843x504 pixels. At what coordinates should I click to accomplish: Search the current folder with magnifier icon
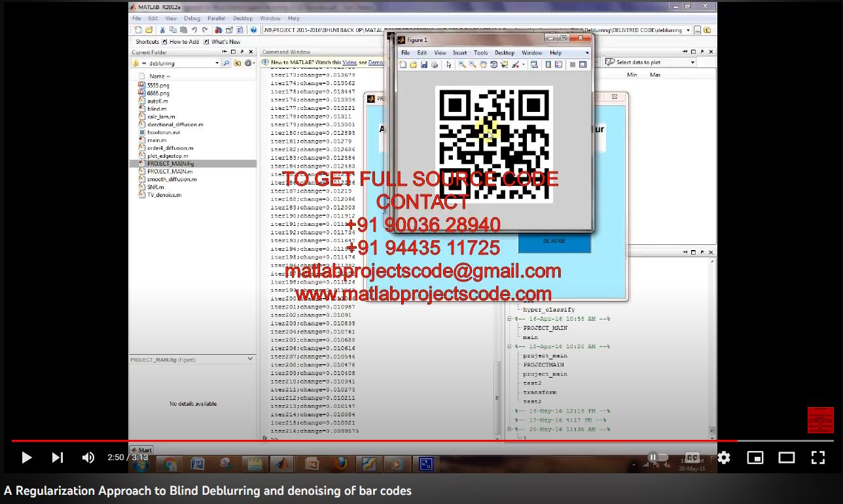pos(226,63)
